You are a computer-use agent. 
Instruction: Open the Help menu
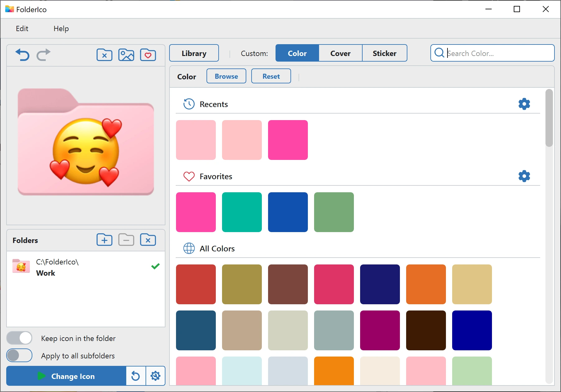pyautogui.click(x=61, y=29)
